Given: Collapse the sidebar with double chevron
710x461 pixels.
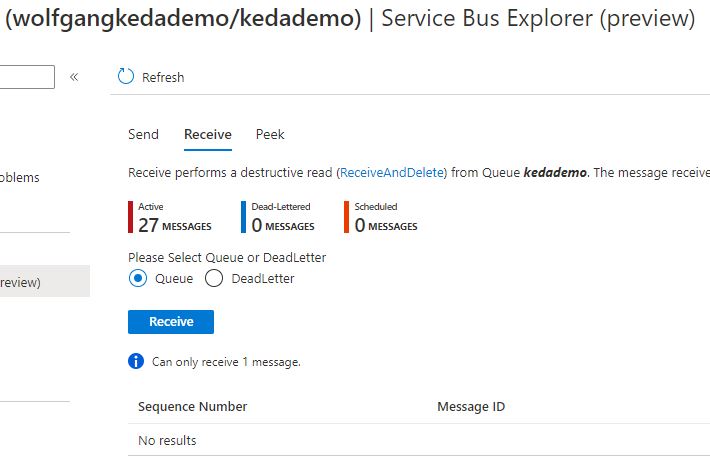Looking at the screenshot, I should tap(74, 77).
